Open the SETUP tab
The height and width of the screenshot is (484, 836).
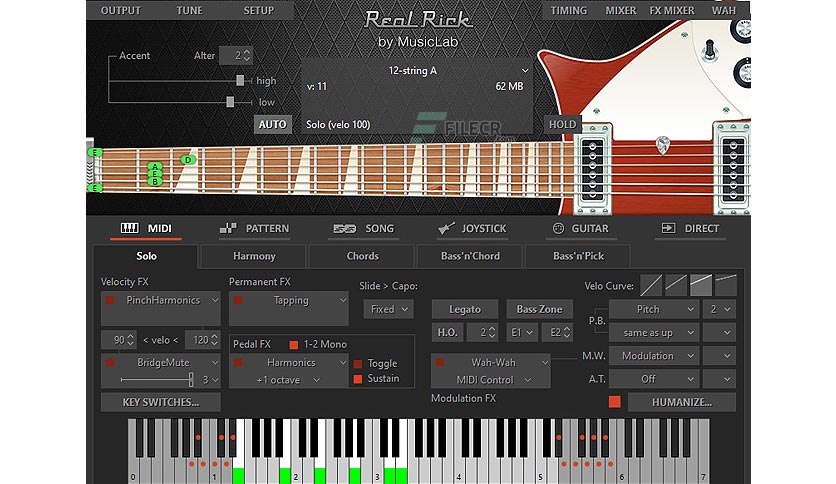click(x=259, y=10)
